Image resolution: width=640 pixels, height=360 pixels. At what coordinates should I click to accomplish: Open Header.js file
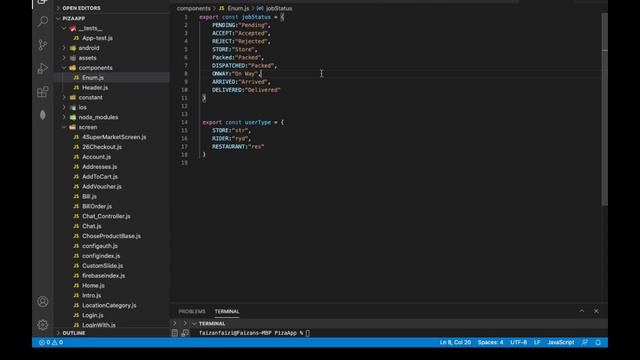[95, 87]
